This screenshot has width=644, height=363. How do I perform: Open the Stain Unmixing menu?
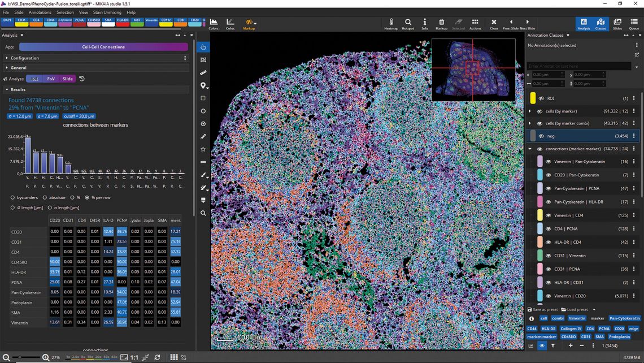[107, 12]
